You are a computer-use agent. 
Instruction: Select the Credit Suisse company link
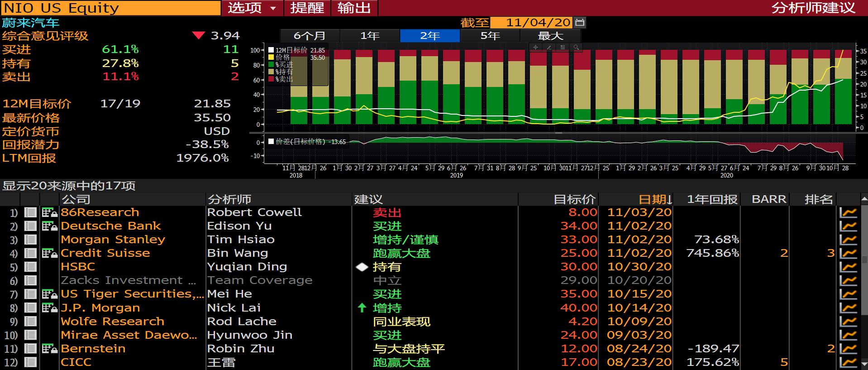105,253
